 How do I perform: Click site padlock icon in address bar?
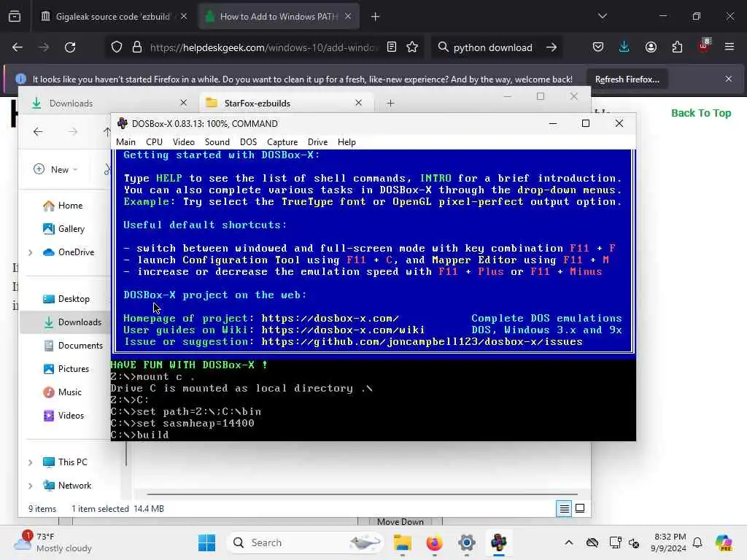[x=137, y=47]
